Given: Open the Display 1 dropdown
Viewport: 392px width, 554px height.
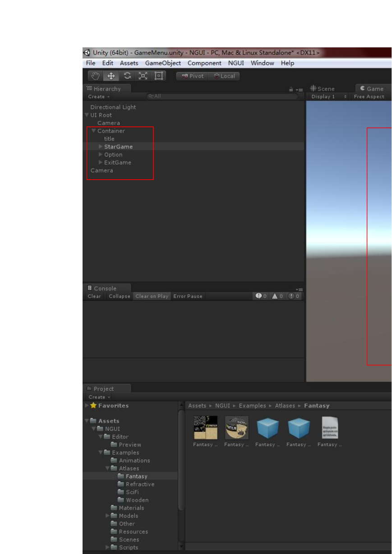Looking at the screenshot, I should coord(329,97).
